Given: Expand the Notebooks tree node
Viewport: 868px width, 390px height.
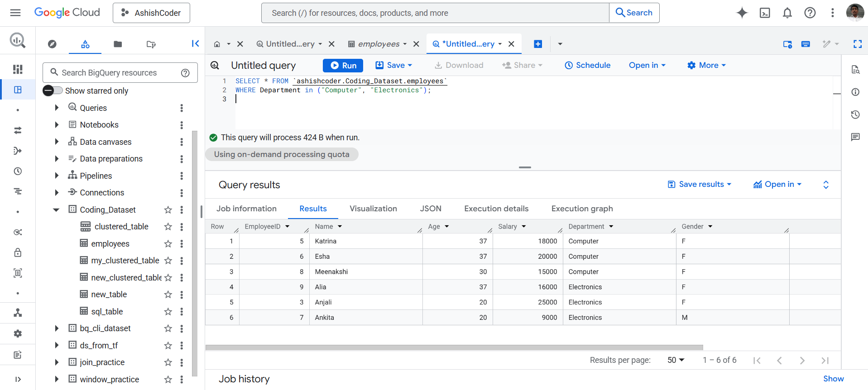Looking at the screenshot, I should [x=57, y=125].
